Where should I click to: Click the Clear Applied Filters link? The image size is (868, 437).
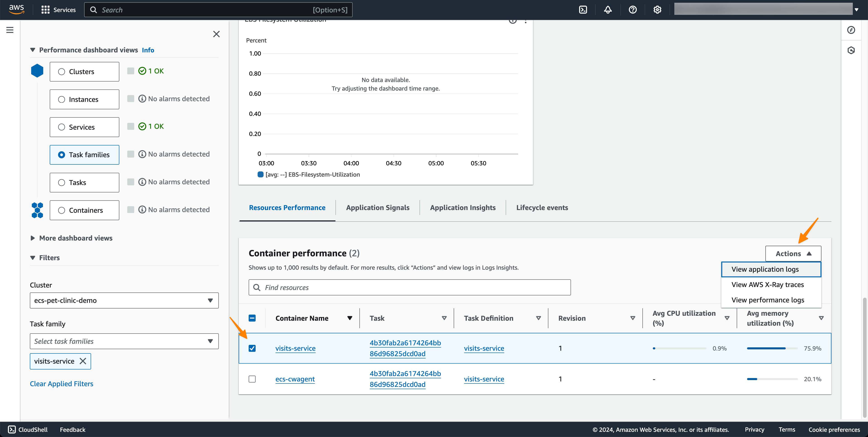point(61,383)
